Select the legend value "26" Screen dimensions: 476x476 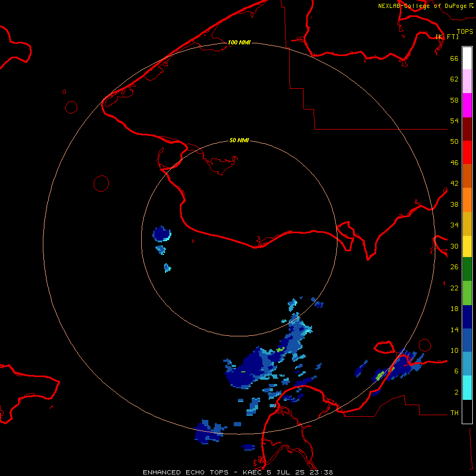point(454,267)
